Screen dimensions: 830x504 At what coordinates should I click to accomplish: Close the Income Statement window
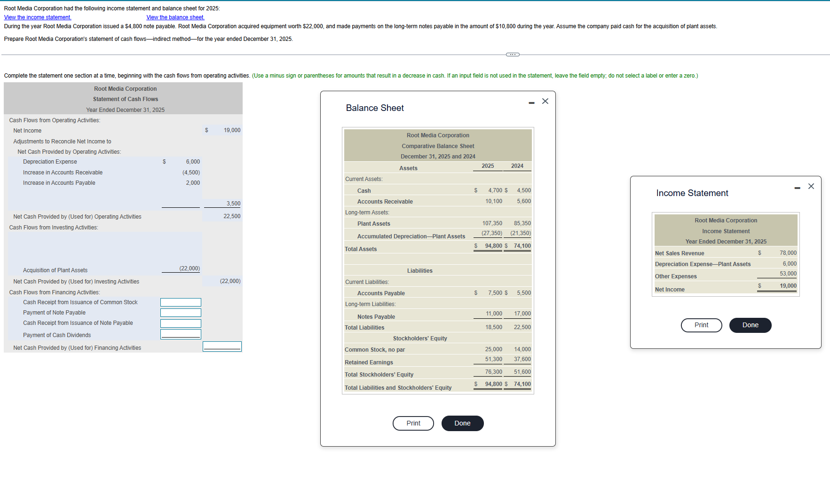coord(811,186)
